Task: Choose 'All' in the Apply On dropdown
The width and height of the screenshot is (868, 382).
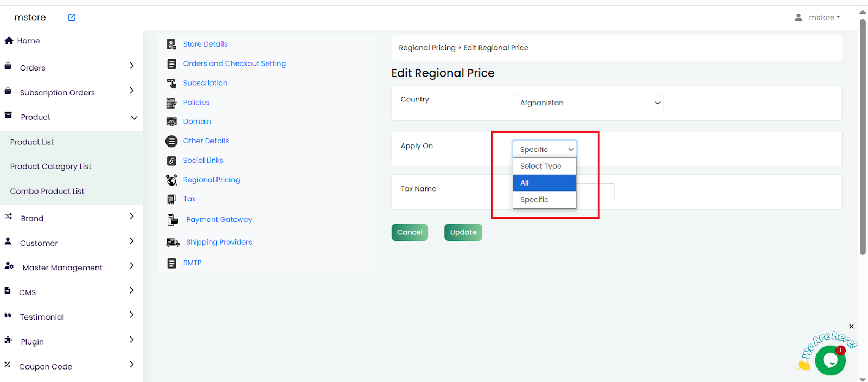Action: 544,183
